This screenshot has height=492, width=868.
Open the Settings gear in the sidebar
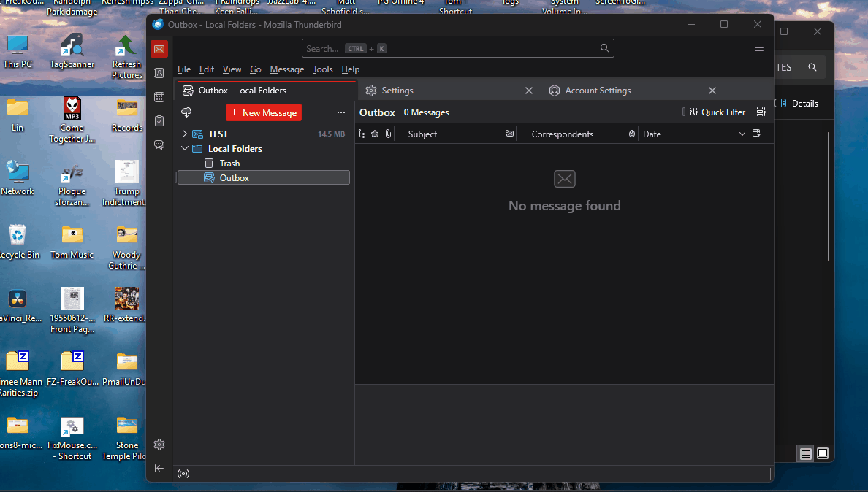[x=159, y=445]
